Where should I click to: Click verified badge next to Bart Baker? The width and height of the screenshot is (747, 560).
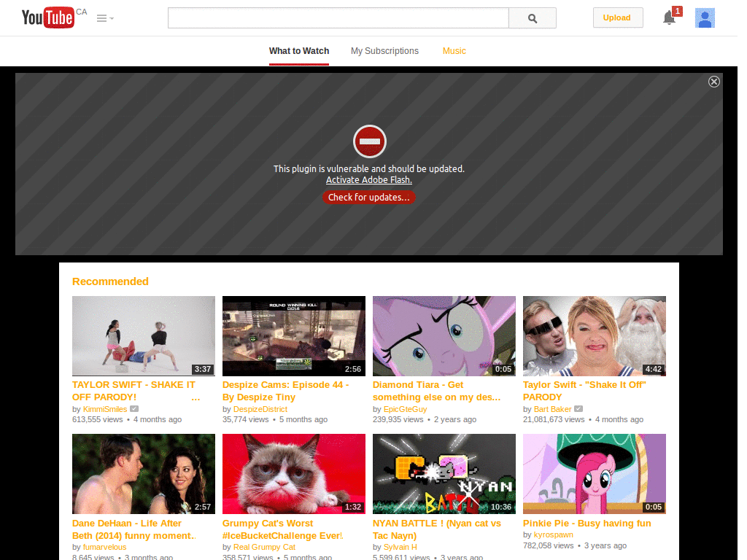pos(578,409)
